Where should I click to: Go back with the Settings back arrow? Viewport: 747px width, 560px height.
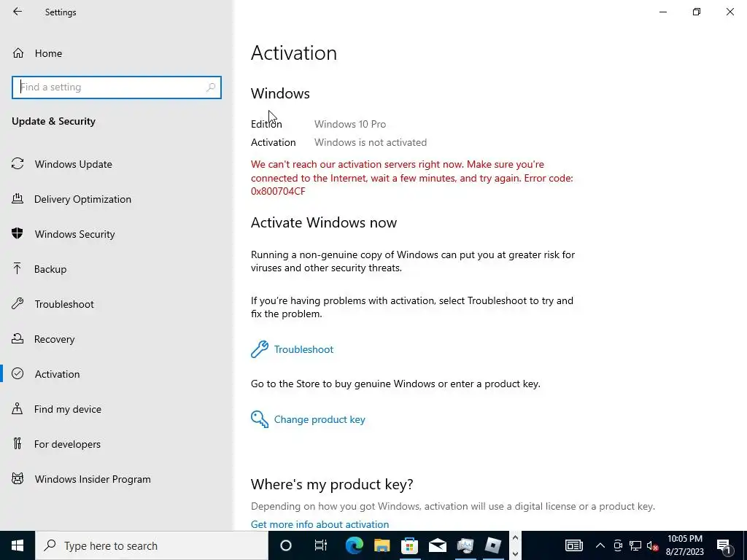click(18, 12)
